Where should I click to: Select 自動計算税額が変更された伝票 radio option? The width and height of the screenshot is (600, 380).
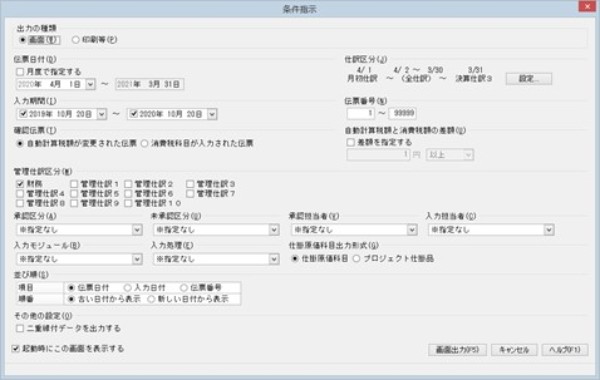tap(20, 144)
